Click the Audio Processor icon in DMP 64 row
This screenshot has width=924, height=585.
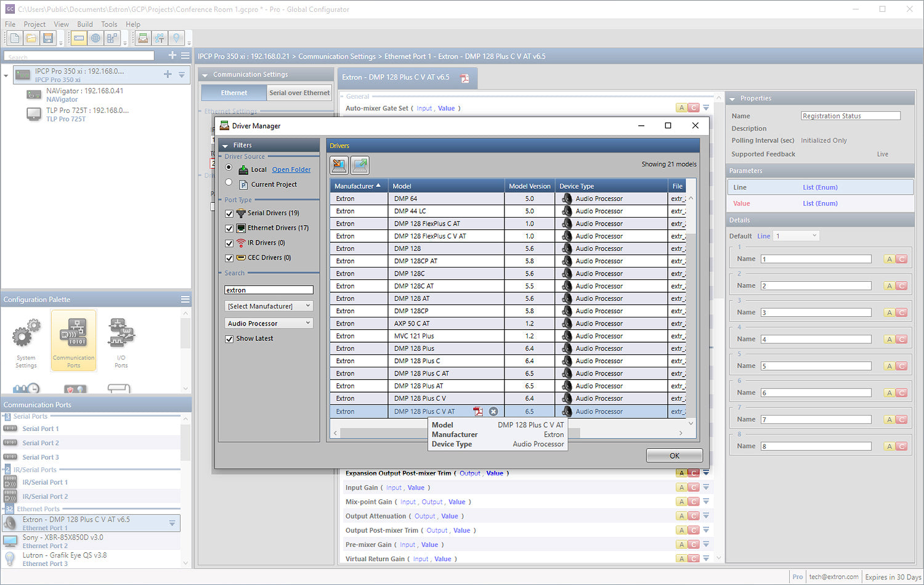pyautogui.click(x=567, y=198)
